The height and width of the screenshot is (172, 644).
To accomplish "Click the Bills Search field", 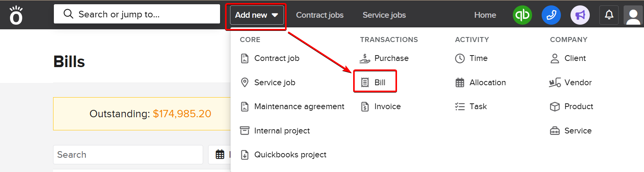I will [128, 155].
